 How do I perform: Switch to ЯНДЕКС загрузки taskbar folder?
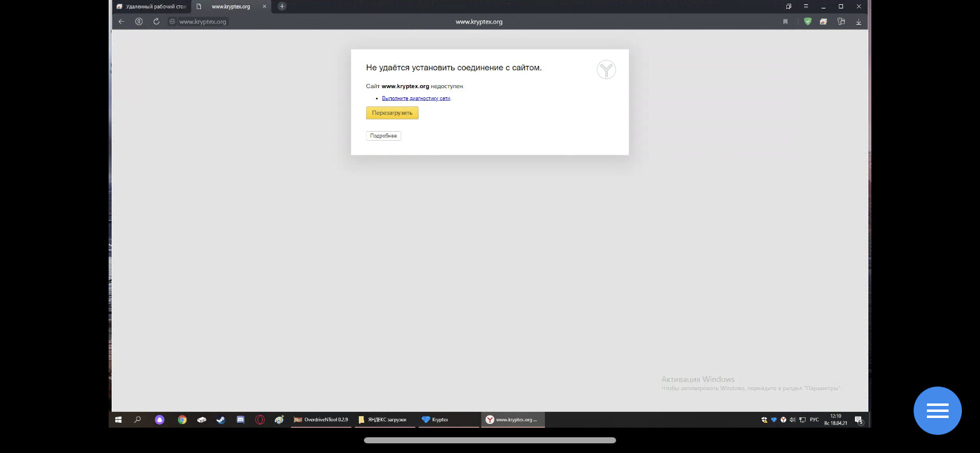click(x=385, y=420)
